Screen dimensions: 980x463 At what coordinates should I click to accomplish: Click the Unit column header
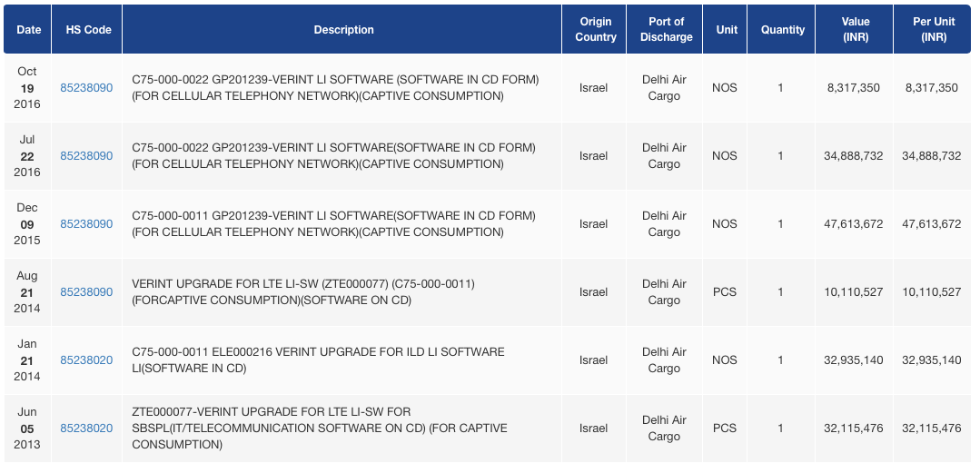pos(727,30)
